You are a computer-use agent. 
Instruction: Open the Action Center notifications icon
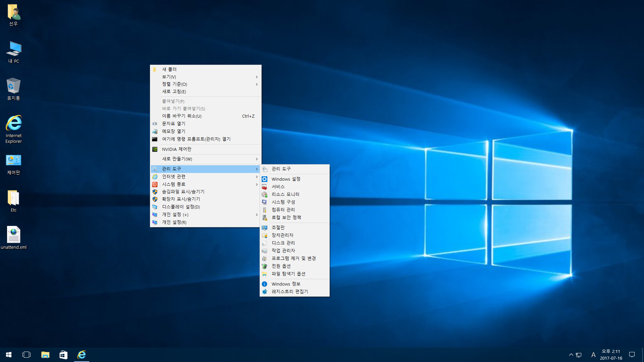632,355
